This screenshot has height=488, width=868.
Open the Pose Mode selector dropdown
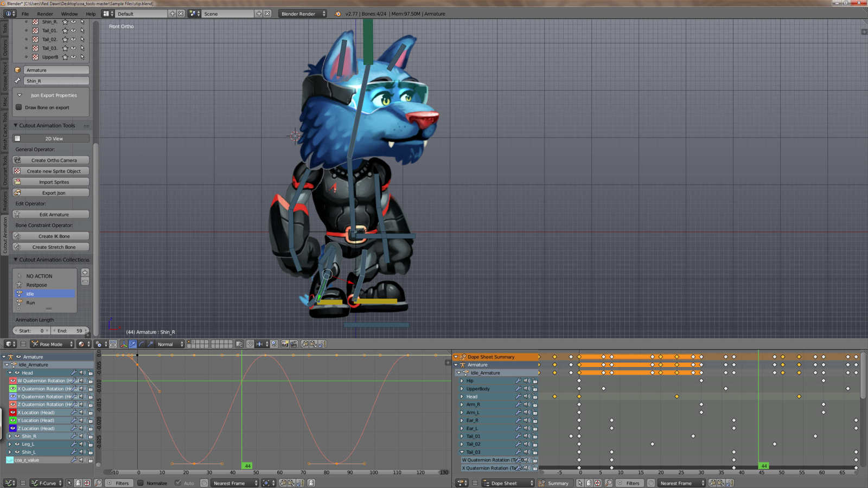click(x=52, y=344)
